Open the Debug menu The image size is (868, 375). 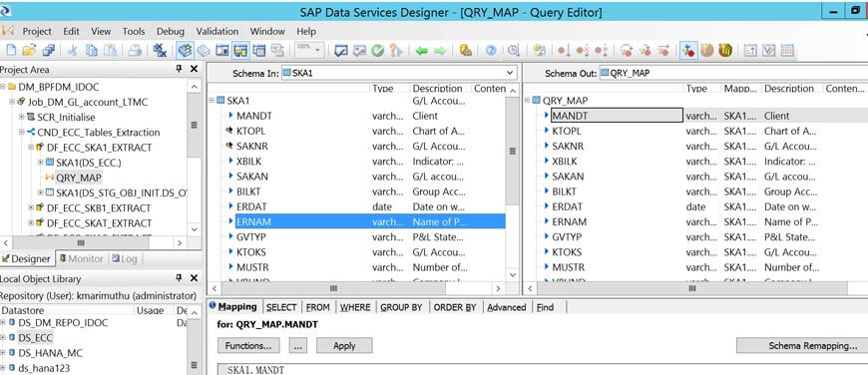point(170,32)
